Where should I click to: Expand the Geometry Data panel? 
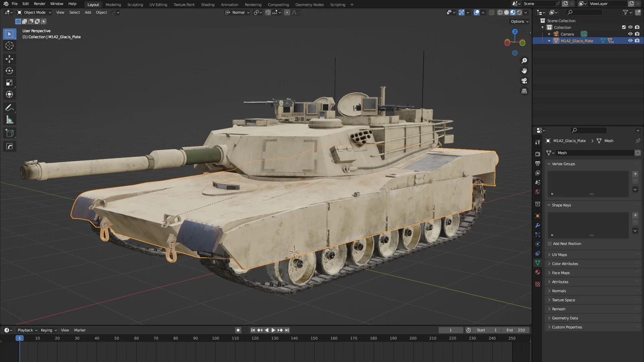[565, 318]
